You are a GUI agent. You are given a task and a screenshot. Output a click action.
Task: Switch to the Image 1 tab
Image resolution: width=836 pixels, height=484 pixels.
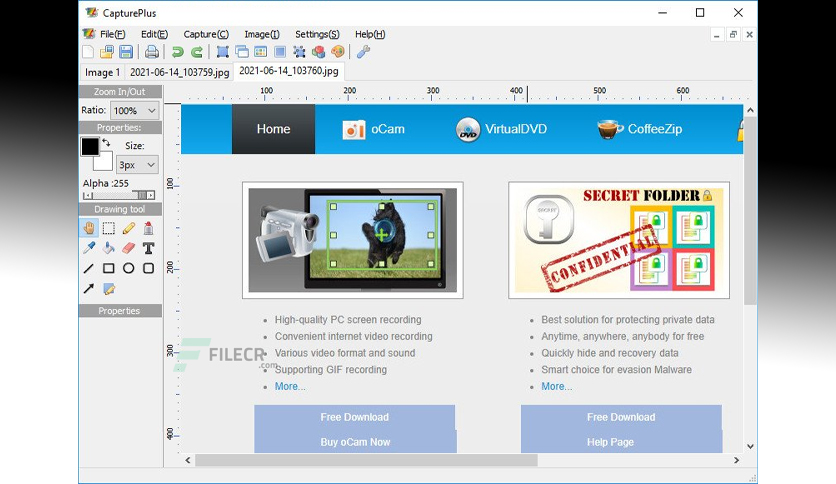[102, 72]
